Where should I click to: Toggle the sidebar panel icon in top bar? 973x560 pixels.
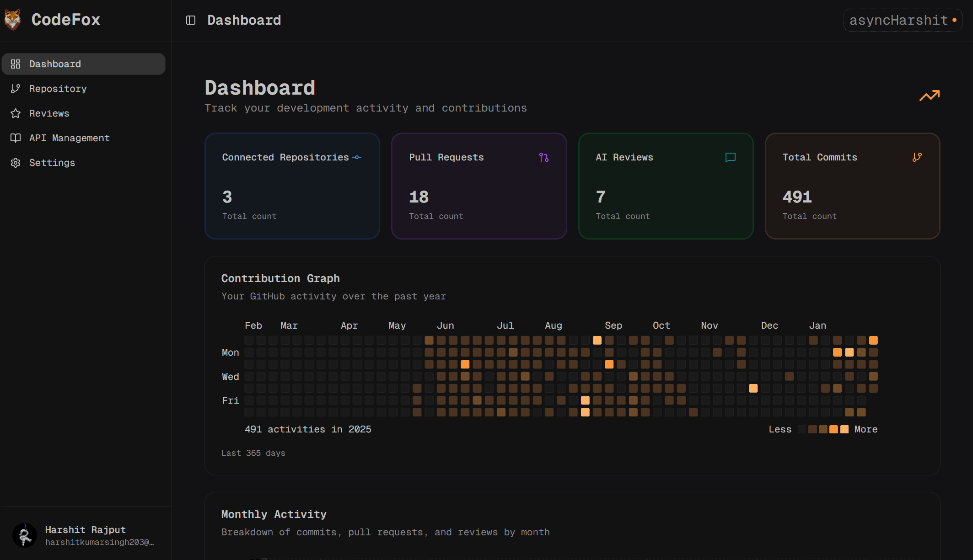coord(190,20)
